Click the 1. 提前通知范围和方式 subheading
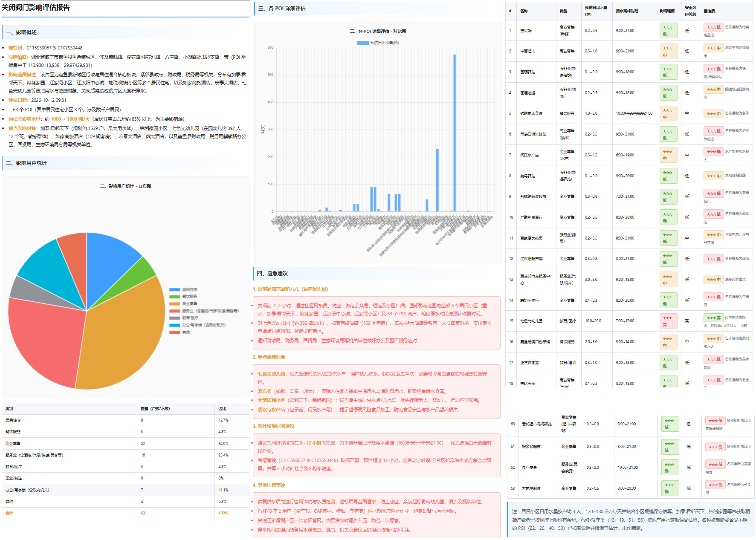Image resolution: width=756 pixels, height=540 pixels. [x=290, y=289]
